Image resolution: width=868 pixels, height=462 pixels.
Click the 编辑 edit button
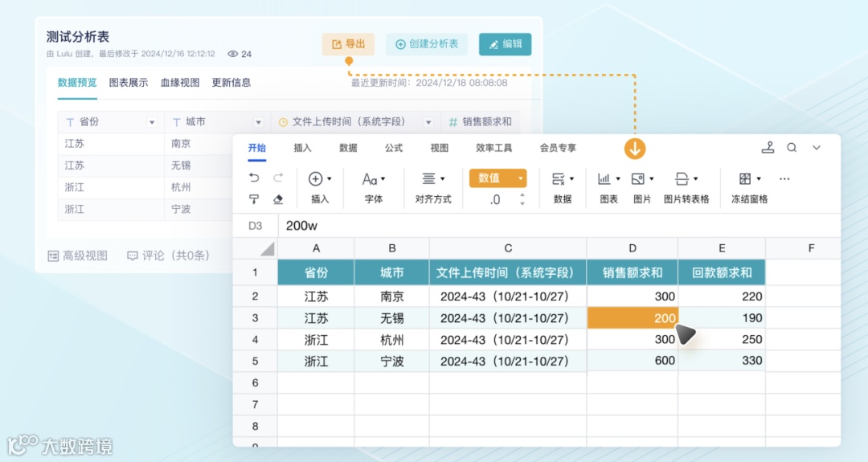coord(506,44)
